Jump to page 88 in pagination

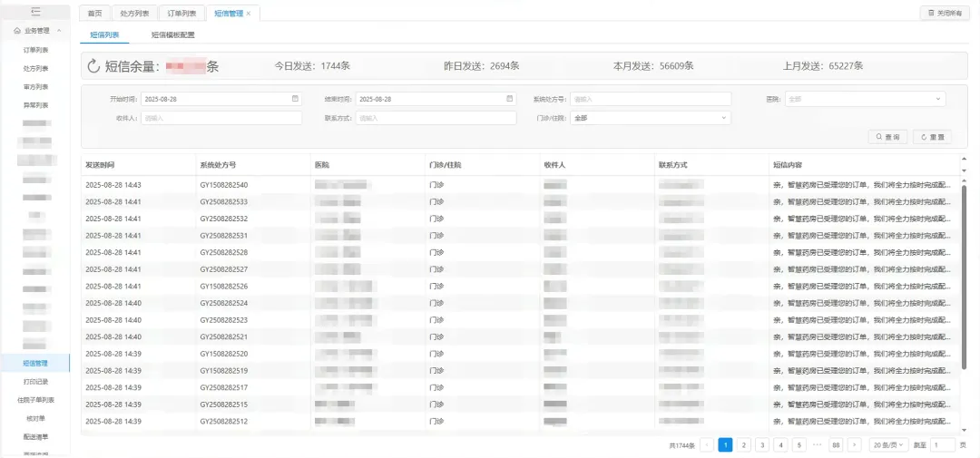tap(835, 445)
